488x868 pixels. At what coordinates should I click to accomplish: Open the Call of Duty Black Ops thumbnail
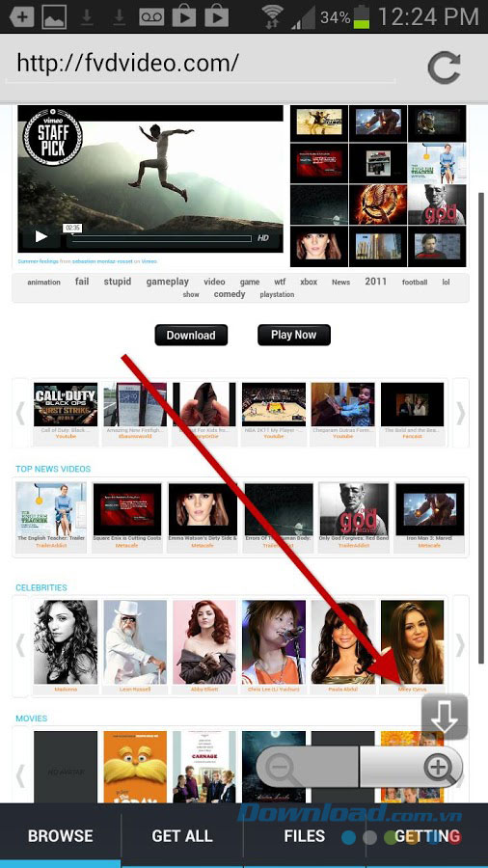click(66, 404)
